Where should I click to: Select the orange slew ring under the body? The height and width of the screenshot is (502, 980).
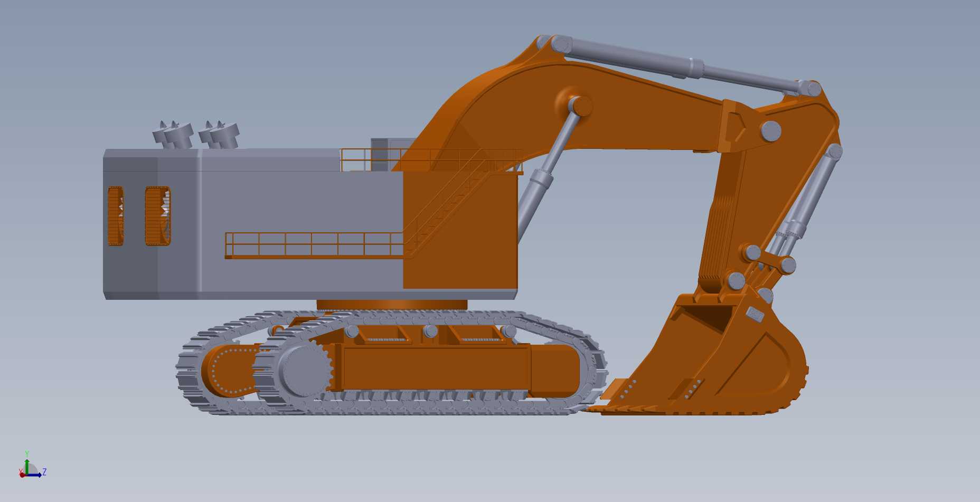click(x=392, y=305)
